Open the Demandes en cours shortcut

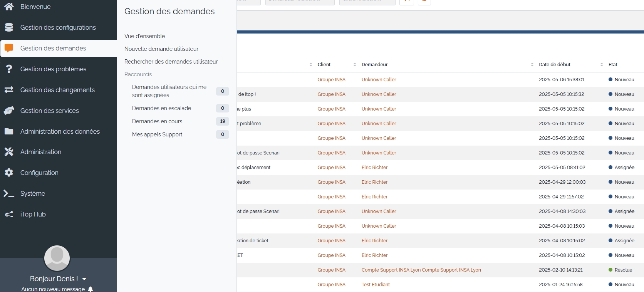tap(157, 121)
